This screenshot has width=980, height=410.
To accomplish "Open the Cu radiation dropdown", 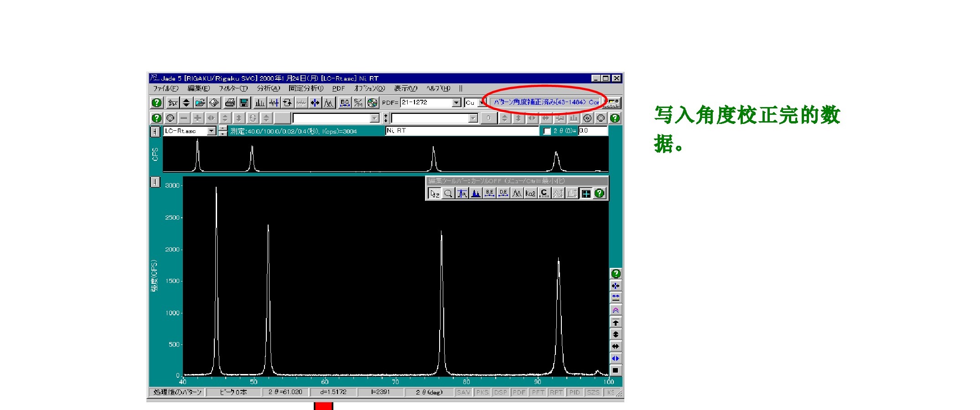I will click(481, 103).
